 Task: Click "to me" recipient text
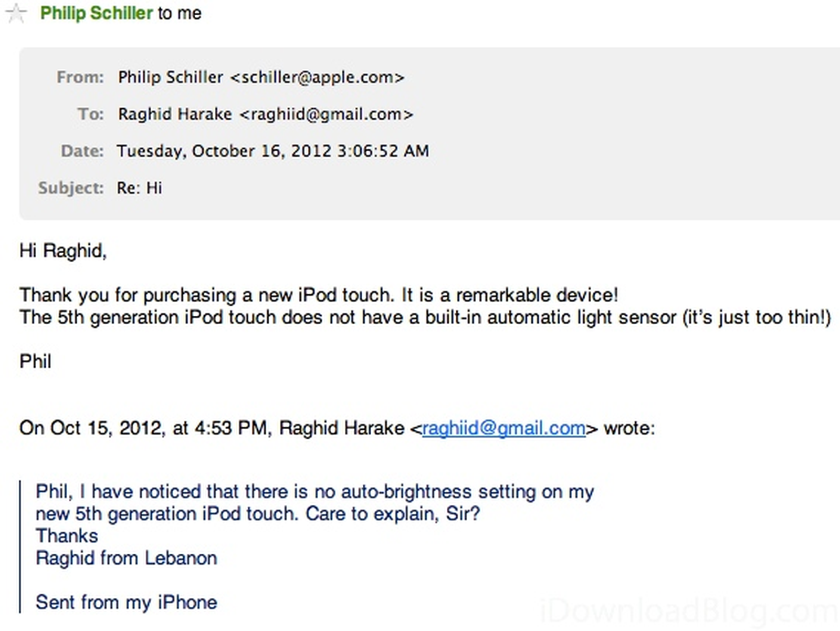coord(180,13)
